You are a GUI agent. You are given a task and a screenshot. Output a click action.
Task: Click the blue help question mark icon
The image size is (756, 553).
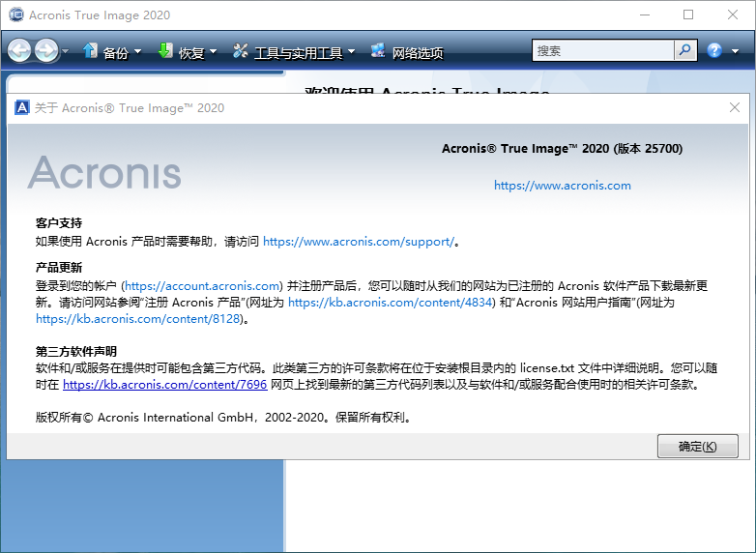click(714, 51)
